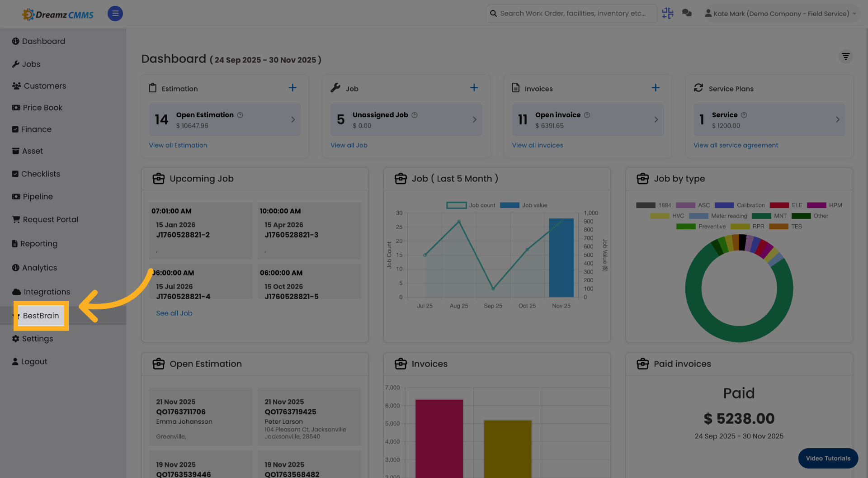Screen dimensions: 868x478
Task: Click the Job Last 5 Month briefcase icon
Action: click(x=401, y=179)
